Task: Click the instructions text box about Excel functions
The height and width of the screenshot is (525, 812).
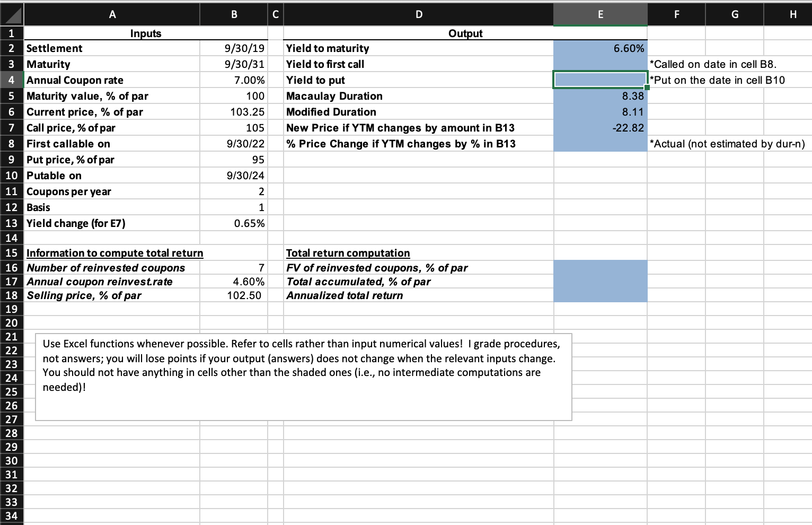Action: tap(304, 377)
